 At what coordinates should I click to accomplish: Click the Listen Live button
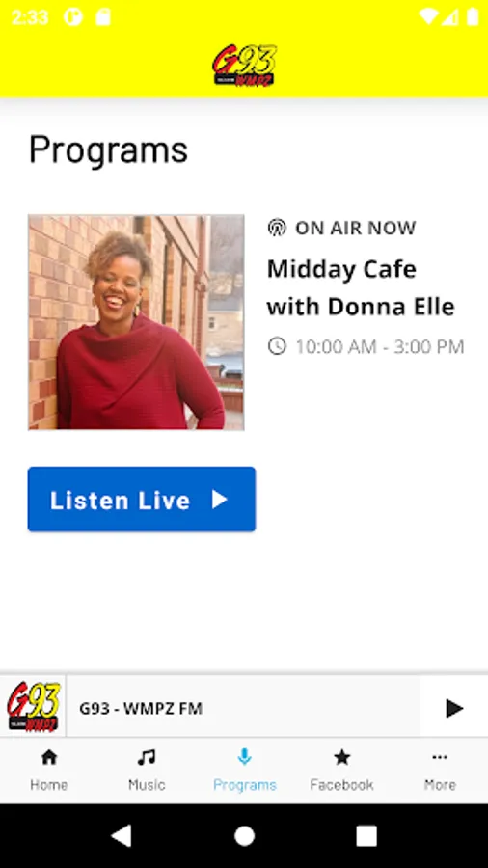click(142, 500)
